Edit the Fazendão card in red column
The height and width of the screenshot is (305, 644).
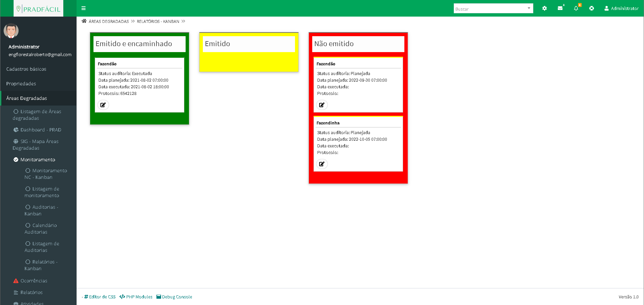[x=322, y=105]
